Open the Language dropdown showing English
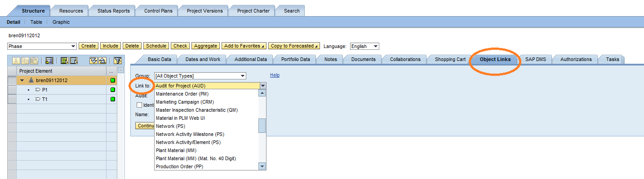This screenshot has height=179, width=644. click(x=364, y=46)
